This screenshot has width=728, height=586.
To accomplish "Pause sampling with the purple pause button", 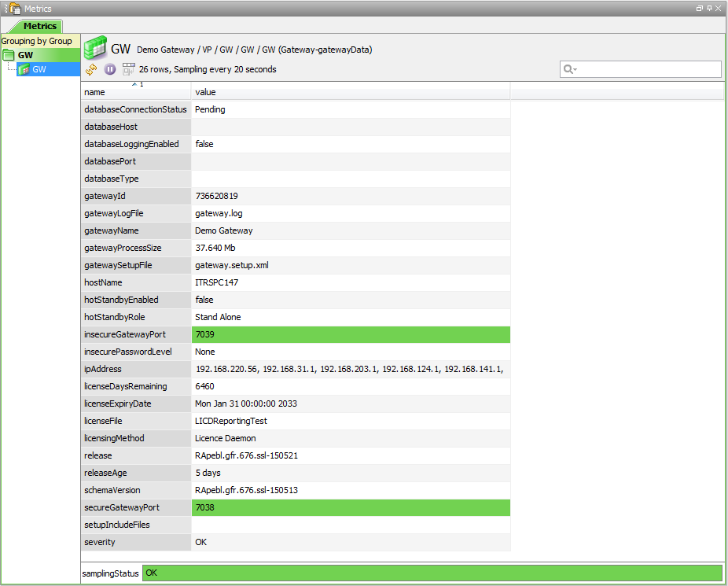I will [x=110, y=69].
